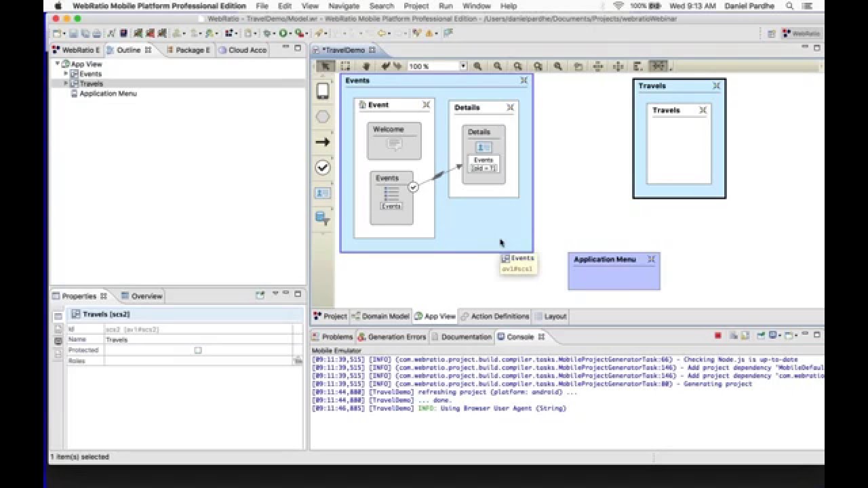This screenshot has height=488, width=868.
Task: Open the zoom level dropdown arrow
Action: [463, 66]
